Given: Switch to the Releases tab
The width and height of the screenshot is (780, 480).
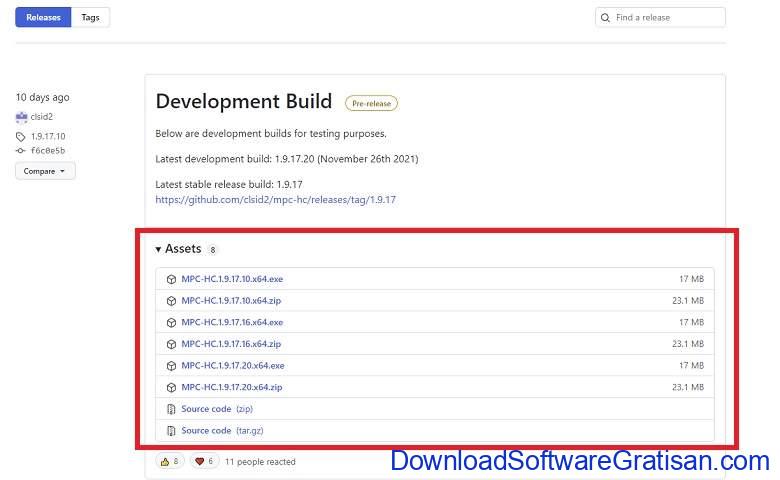Looking at the screenshot, I should click(x=43, y=17).
